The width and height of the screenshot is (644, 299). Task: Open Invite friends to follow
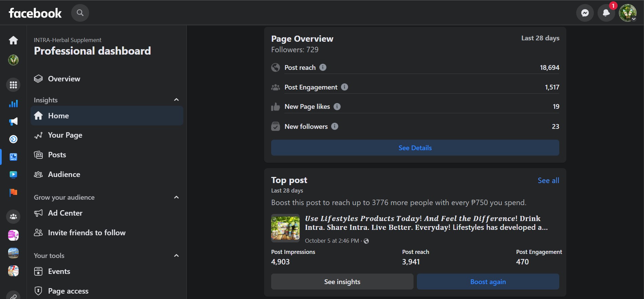click(107, 233)
